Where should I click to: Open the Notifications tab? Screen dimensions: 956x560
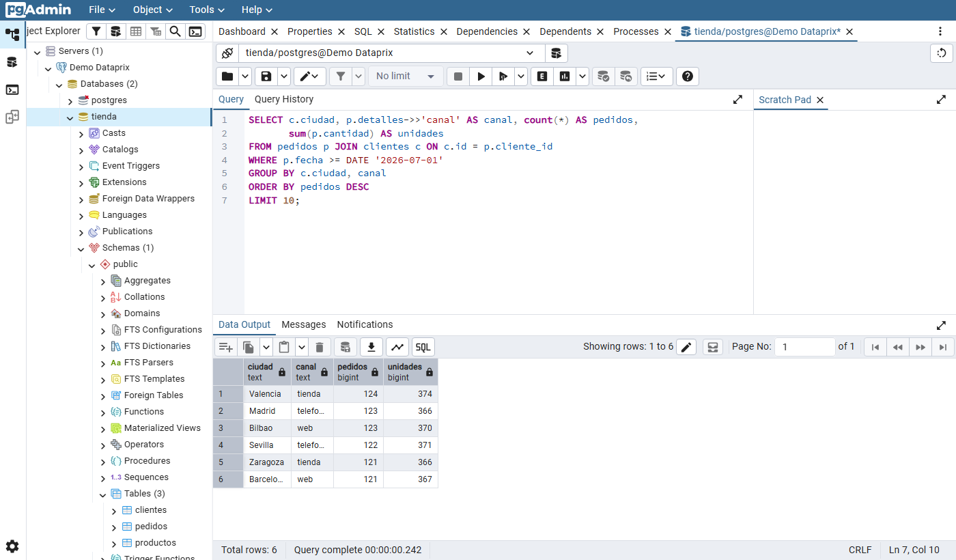[x=365, y=324]
